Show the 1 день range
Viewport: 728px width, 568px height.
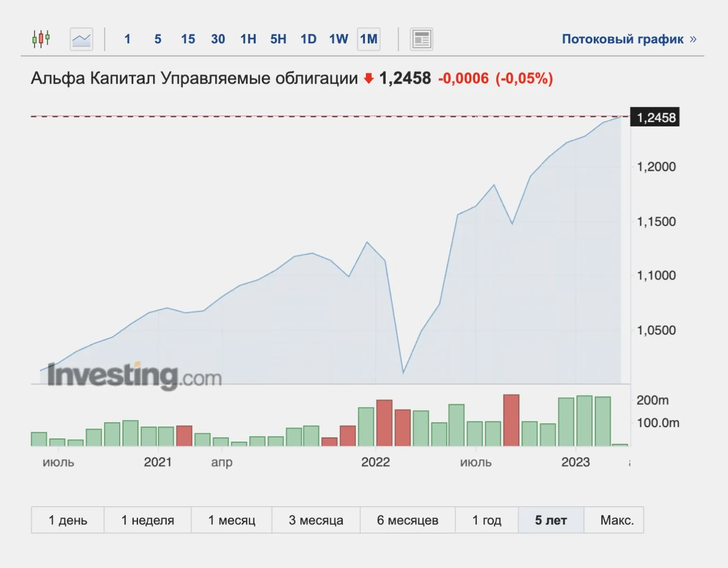click(x=68, y=520)
